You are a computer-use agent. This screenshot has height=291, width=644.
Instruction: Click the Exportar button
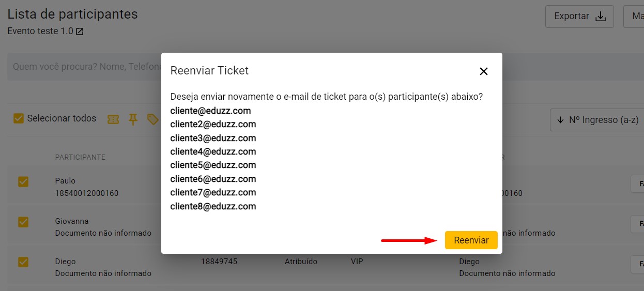tap(579, 17)
